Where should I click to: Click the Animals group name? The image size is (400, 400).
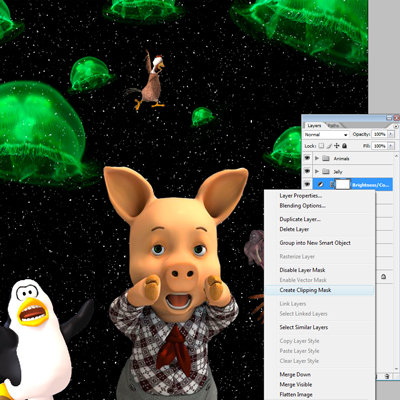[x=341, y=159]
